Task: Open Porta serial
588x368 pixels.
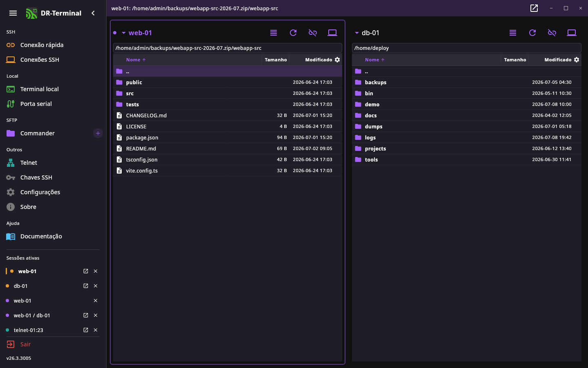Action: click(53, 104)
